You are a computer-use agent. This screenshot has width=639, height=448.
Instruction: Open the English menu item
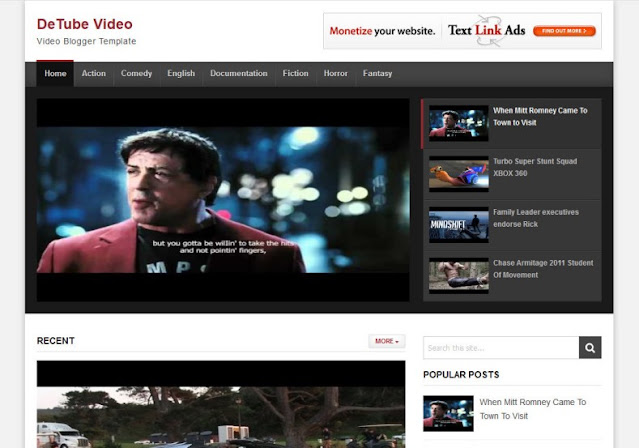(x=181, y=74)
